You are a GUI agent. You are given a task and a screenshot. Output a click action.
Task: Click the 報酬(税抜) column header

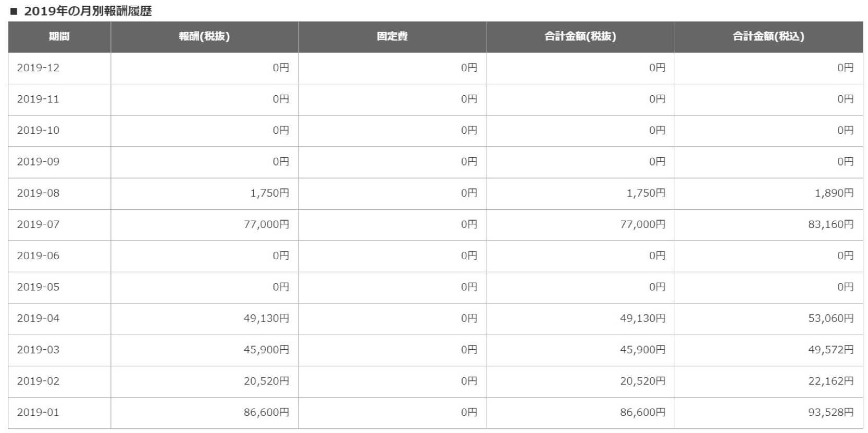click(204, 36)
